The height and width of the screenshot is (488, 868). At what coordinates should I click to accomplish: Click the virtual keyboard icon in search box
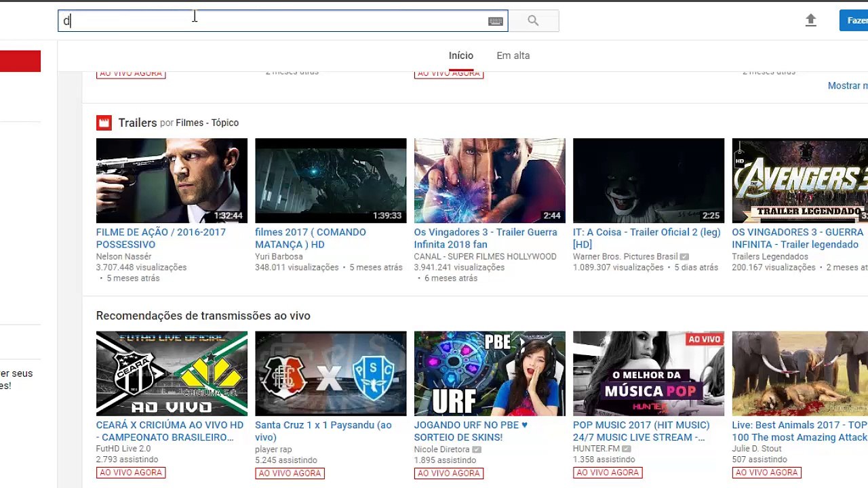(x=496, y=21)
